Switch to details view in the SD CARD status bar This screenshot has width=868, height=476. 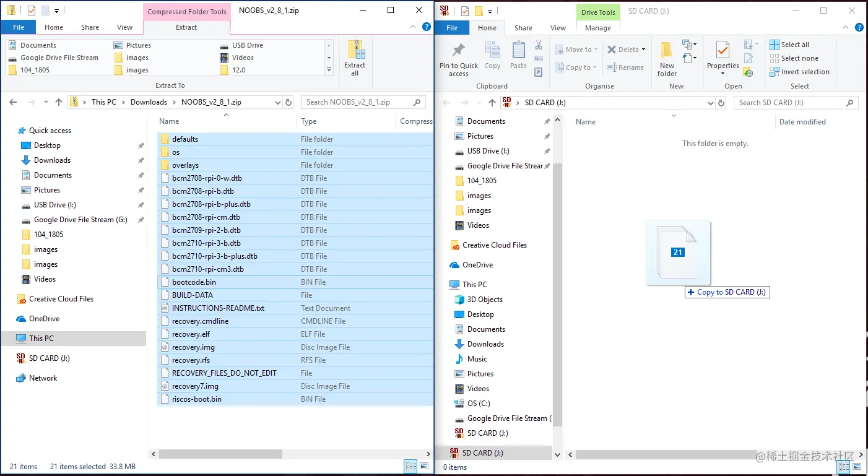pyautogui.click(x=844, y=467)
